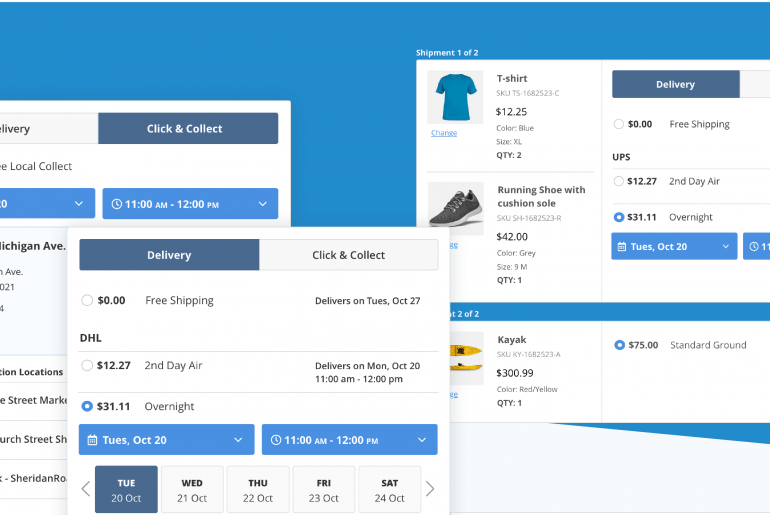Image resolution: width=770 pixels, height=515 pixels.
Task: Click calendar icon in shipment Tues, Oct 20 dropdown
Action: [622, 246]
